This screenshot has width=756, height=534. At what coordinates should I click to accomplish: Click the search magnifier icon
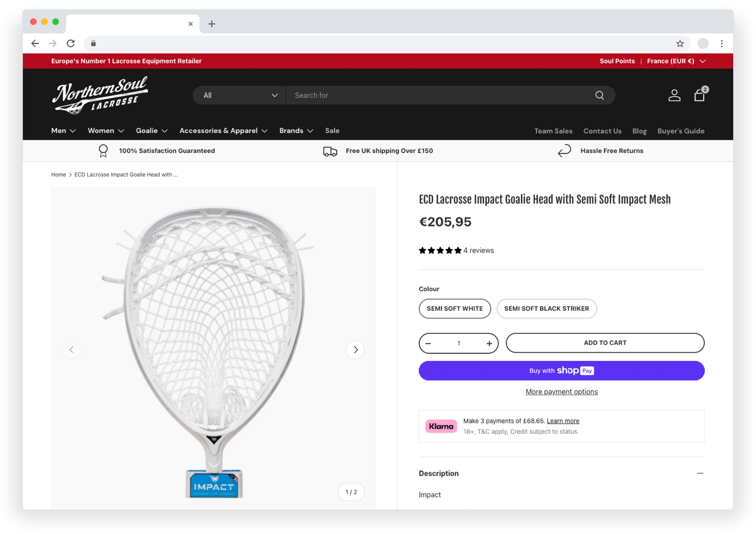pyautogui.click(x=599, y=96)
